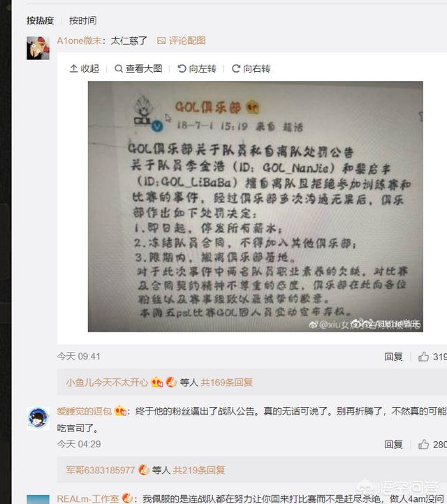Like the A1one微末 comment thumbs-up
The image size is (447, 504).
[x=423, y=357]
